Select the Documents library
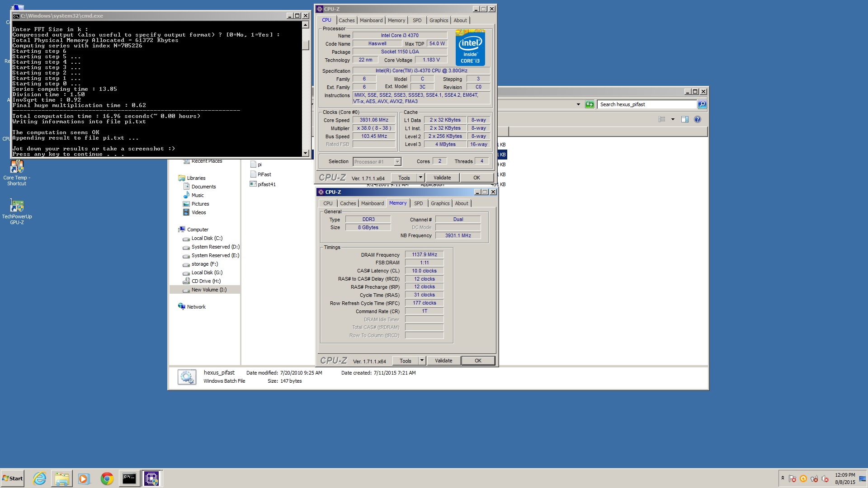Viewport: 868px width, 488px height. (x=199, y=187)
